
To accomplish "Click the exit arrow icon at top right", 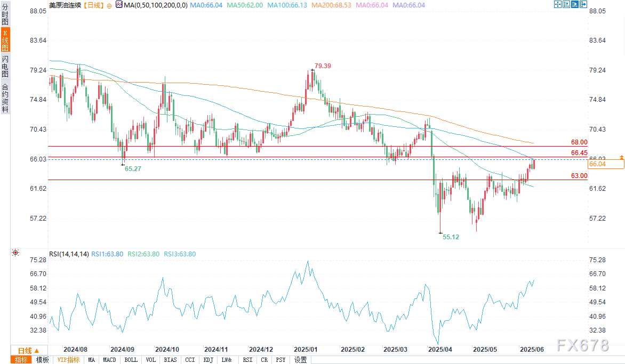I will pos(583,5).
